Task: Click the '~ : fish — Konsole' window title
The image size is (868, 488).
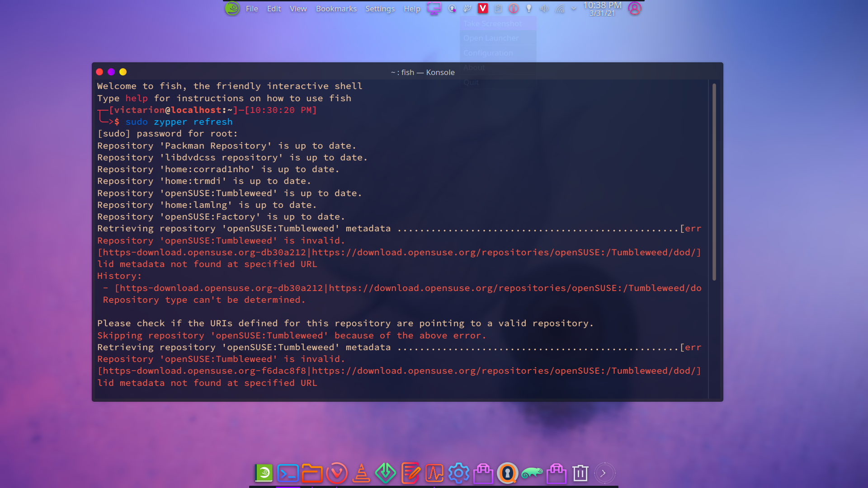Action: coord(423,72)
